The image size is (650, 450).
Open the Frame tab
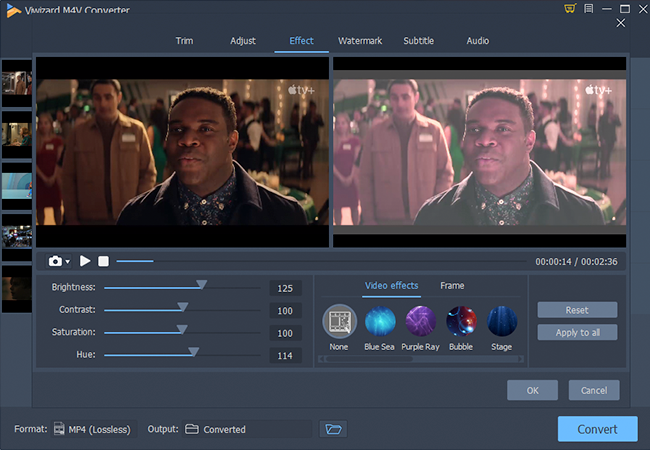tap(452, 286)
